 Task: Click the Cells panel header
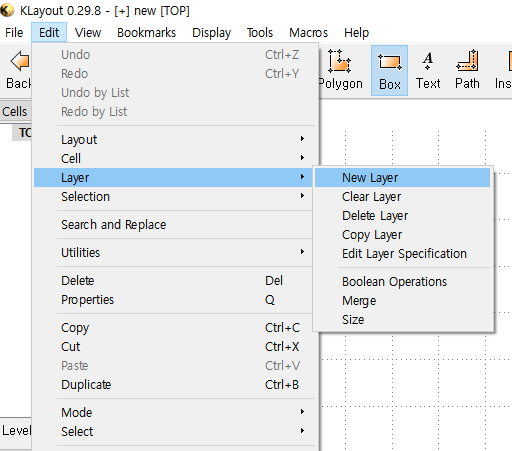[x=15, y=111]
